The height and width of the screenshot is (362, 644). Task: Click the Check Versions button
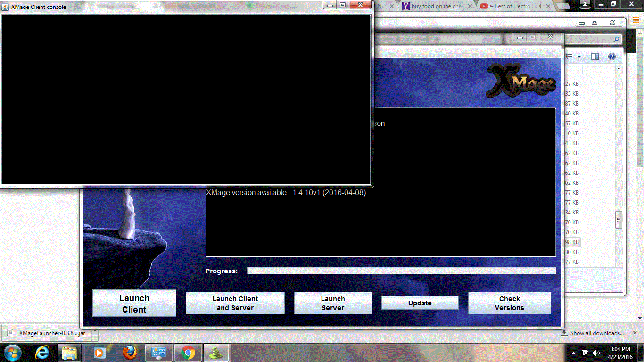[x=509, y=303]
